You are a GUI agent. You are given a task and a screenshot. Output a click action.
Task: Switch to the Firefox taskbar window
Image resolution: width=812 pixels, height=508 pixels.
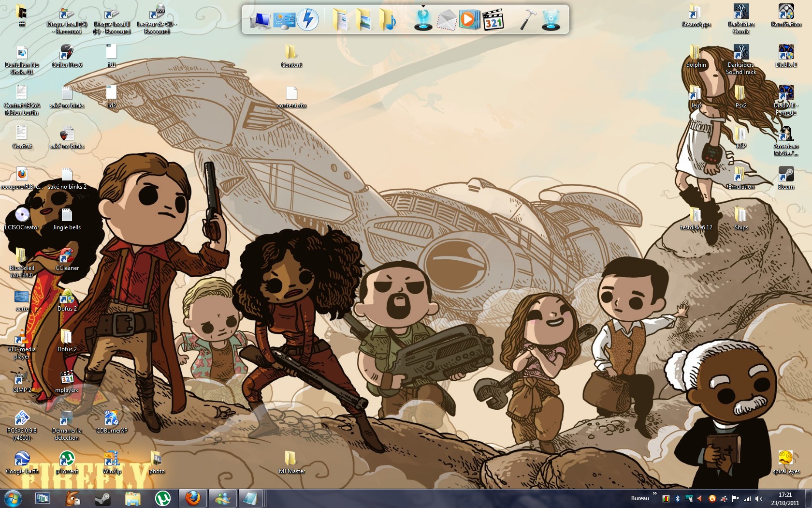point(193,498)
